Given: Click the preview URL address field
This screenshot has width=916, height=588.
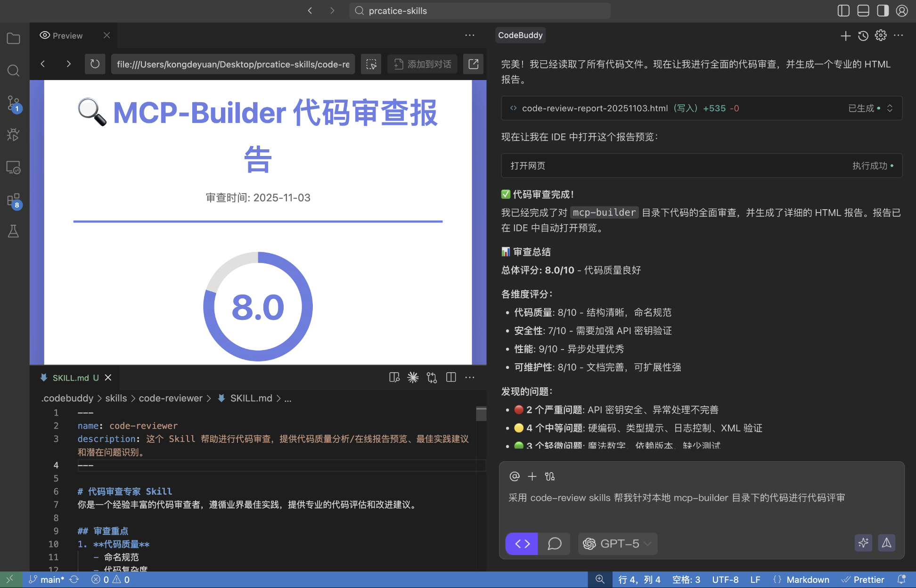Looking at the screenshot, I should coord(233,64).
